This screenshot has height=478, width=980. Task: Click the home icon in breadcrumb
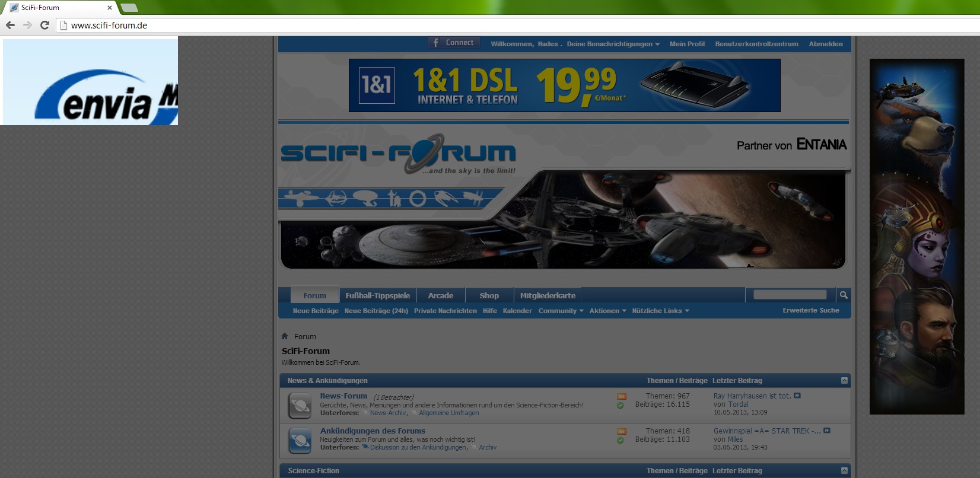[x=285, y=336]
